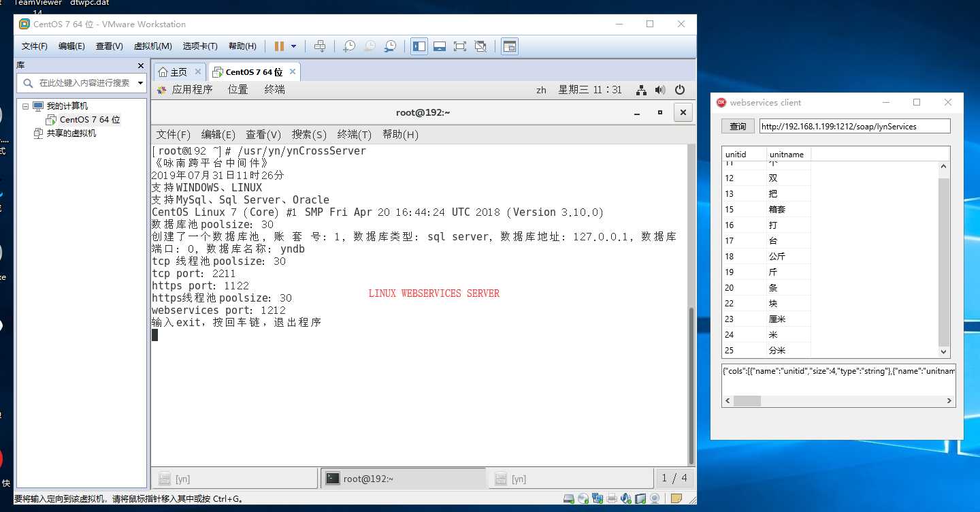This screenshot has width=980, height=512.
Task: Open the clock showing 星期三 11:31
Action: (x=590, y=90)
